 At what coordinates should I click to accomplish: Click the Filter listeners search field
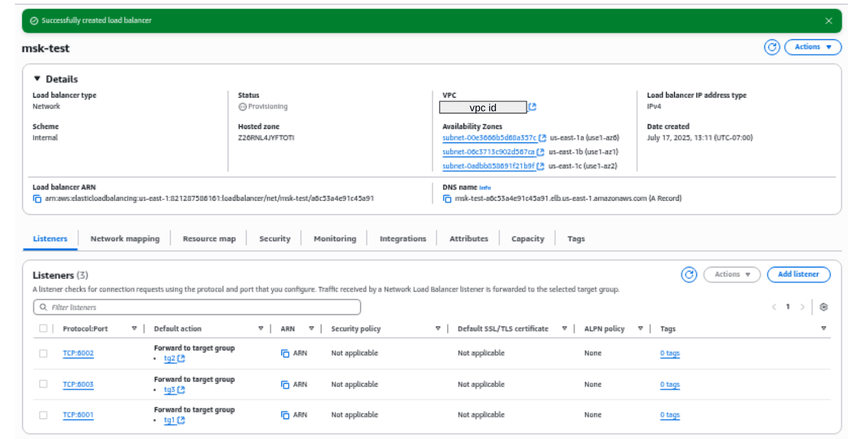(197, 307)
